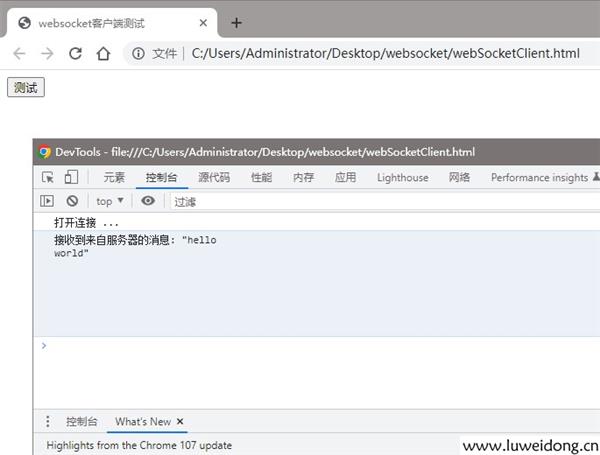Activate the inspect element picker icon
Screen dimensions: 600x455
click(47, 178)
